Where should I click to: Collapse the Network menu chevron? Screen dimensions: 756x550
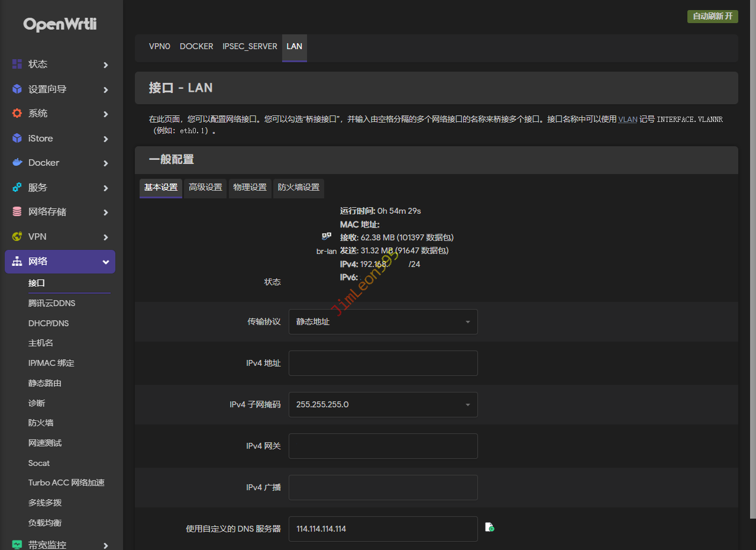[x=106, y=262]
